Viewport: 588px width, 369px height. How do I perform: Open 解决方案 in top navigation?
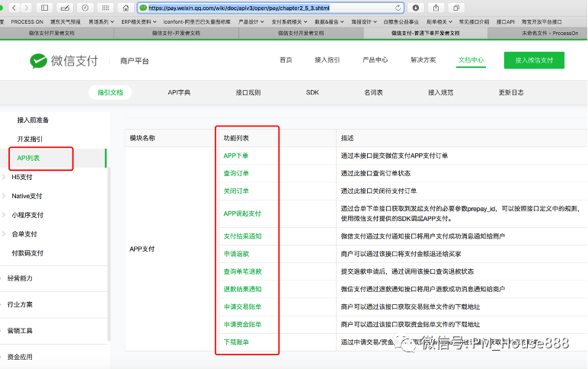[x=423, y=59]
